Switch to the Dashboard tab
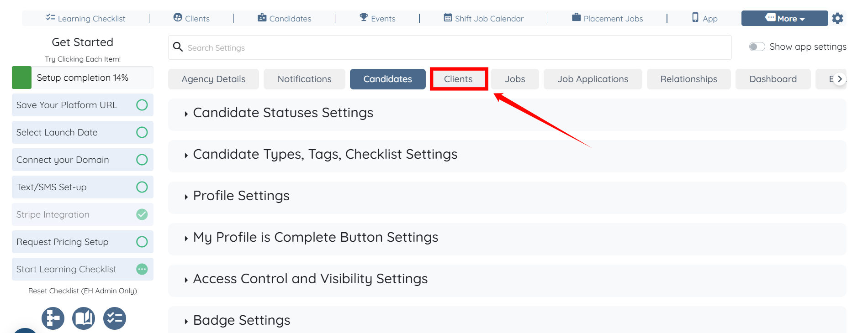The height and width of the screenshot is (333, 868). (x=773, y=79)
